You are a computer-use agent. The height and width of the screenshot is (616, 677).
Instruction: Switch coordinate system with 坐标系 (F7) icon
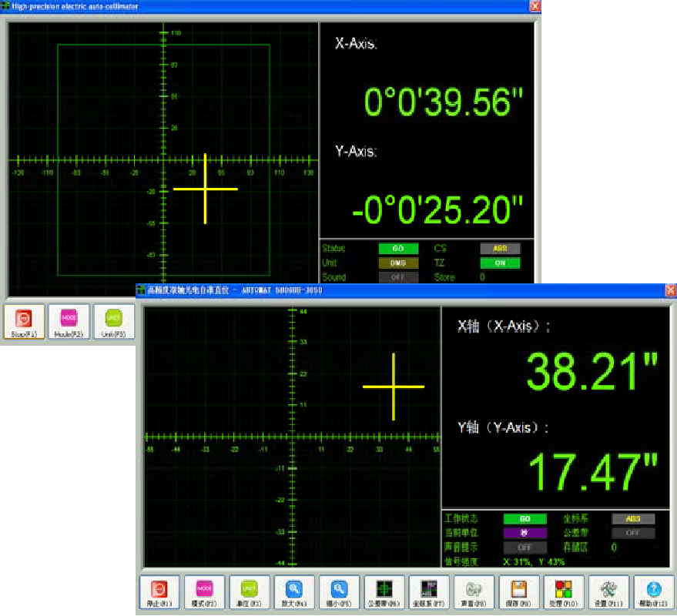(x=429, y=592)
